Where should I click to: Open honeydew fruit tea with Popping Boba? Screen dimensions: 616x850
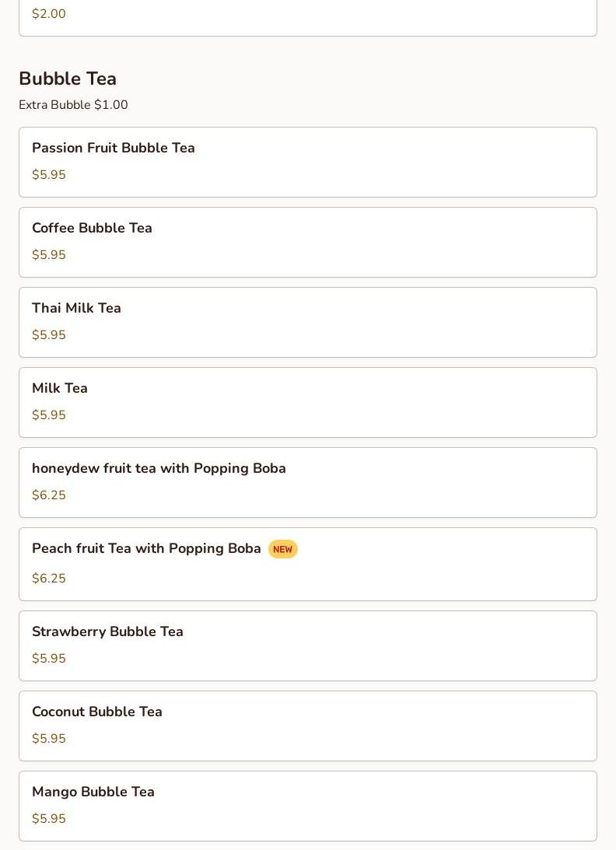(308, 482)
